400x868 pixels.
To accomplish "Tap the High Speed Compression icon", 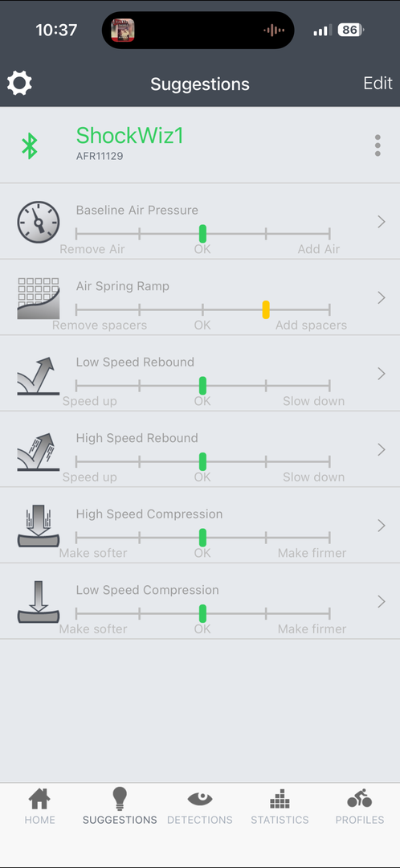I will tap(39, 526).
